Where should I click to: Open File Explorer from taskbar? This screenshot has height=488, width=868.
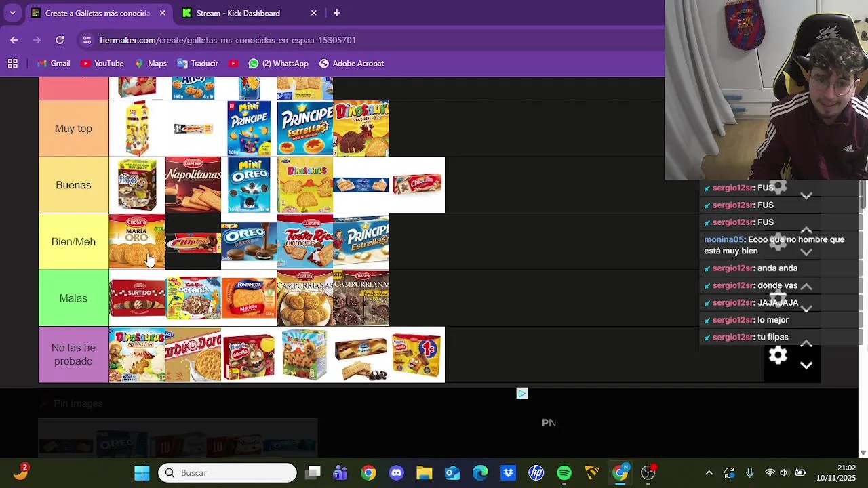(x=425, y=472)
